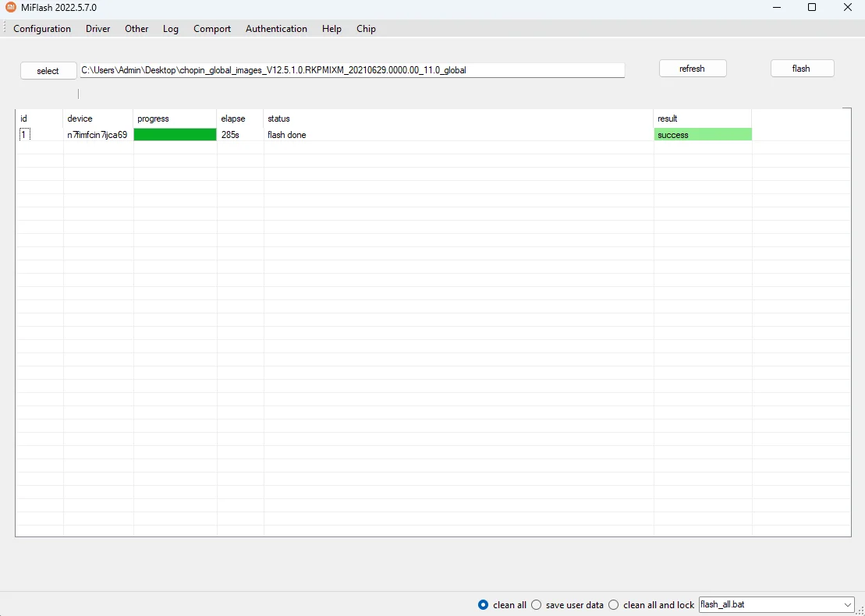The image size is (865, 616).
Task: Click the device column header
Action: pos(98,119)
